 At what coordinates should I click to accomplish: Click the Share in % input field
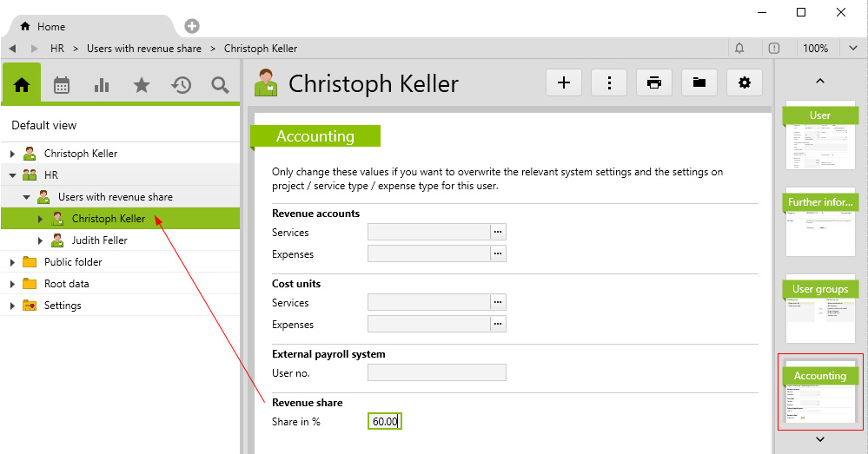[x=384, y=422]
